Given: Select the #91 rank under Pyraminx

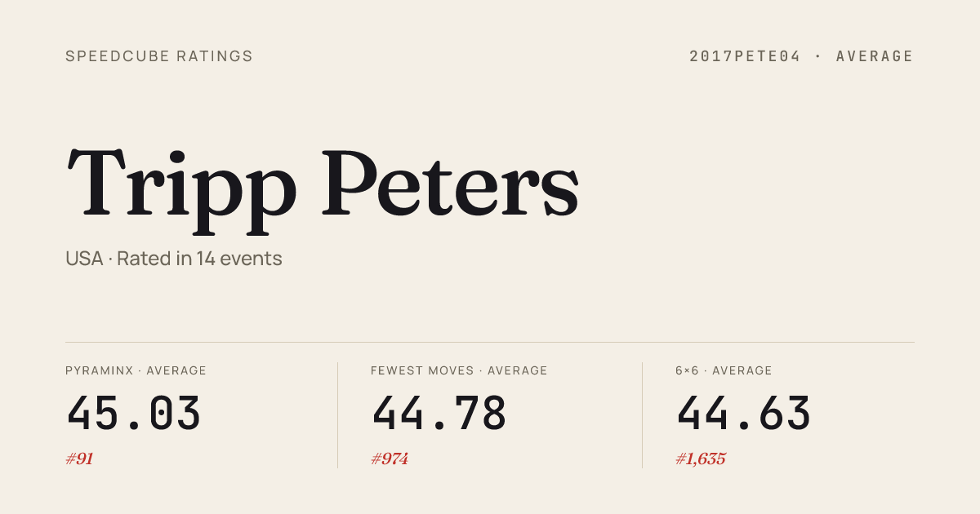Looking at the screenshot, I should pyautogui.click(x=79, y=459).
